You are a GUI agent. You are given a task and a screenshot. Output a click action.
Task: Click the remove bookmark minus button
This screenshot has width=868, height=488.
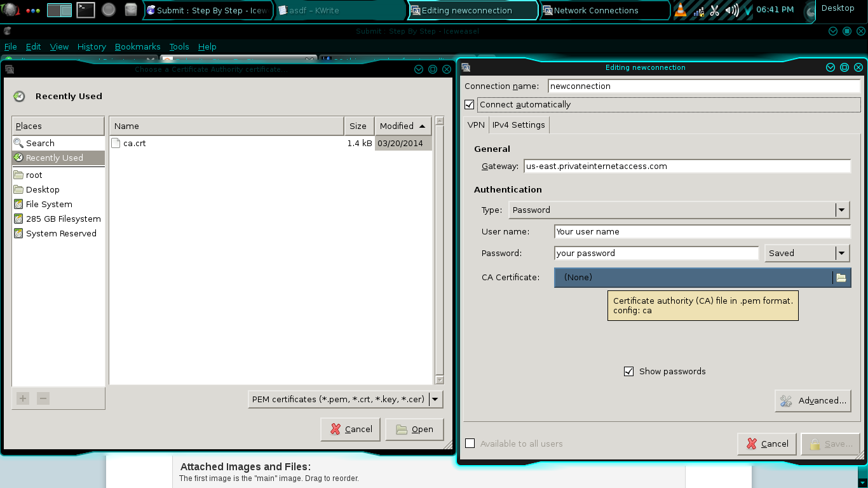point(43,398)
